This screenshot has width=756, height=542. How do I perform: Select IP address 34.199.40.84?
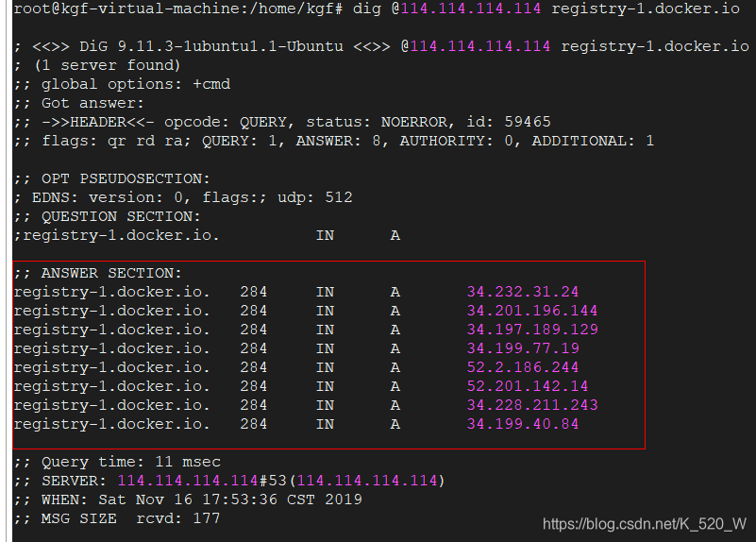point(523,424)
